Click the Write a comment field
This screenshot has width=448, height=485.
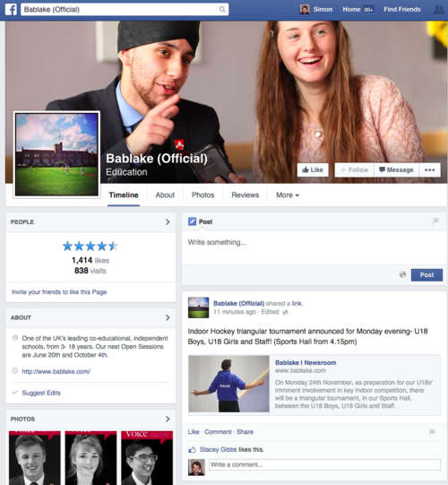pyautogui.click(x=324, y=465)
